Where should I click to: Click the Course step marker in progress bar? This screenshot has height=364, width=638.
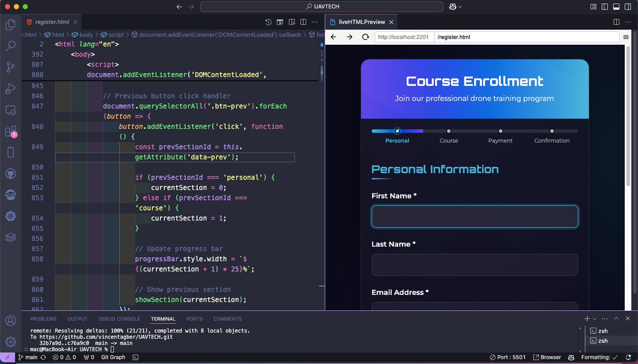[x=449, y=131]
